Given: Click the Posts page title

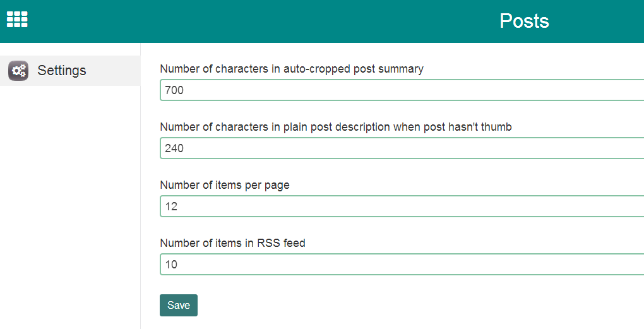Looking at the screenshot, I should pyautogui.click(x=524, y=21).
